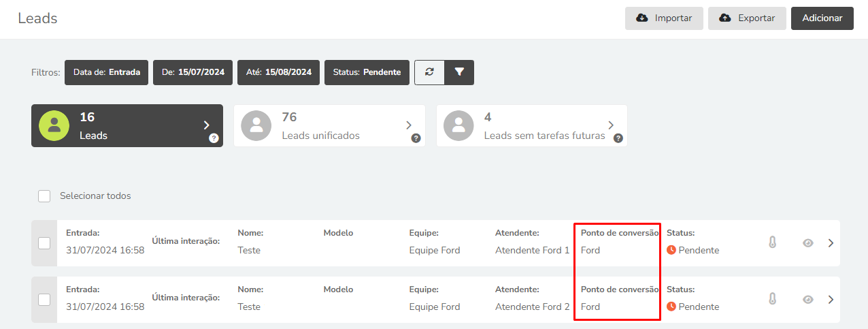
Task: Click orange clock Pendente status icon, first lead
Action: 671,250
